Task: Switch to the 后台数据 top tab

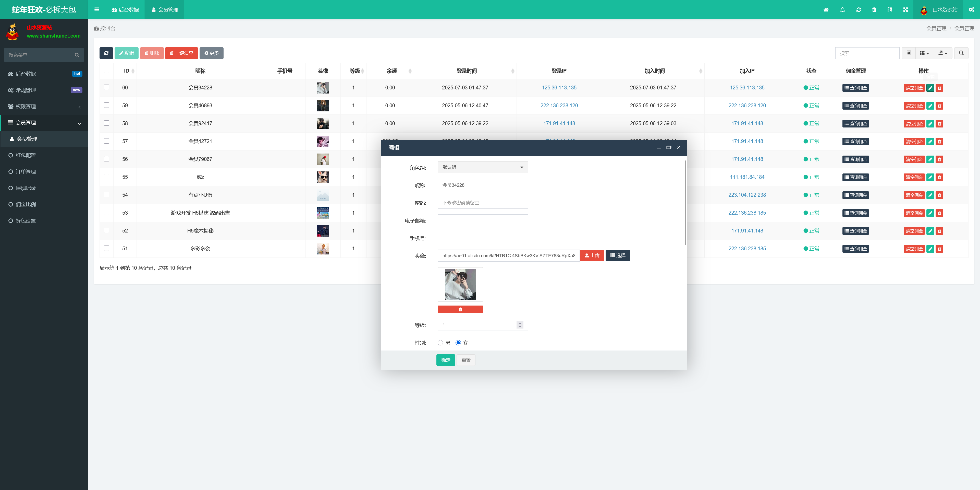Action: (x=125, y=9)
